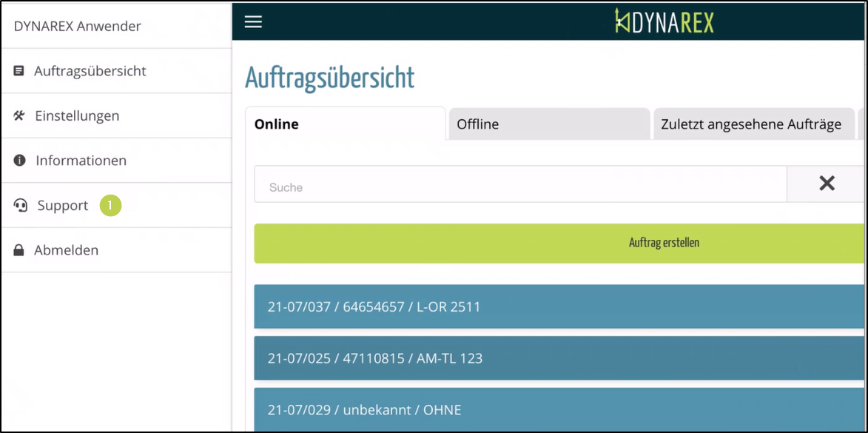Clear the search with the X button
868x433 pixels.
click(827, 184)
